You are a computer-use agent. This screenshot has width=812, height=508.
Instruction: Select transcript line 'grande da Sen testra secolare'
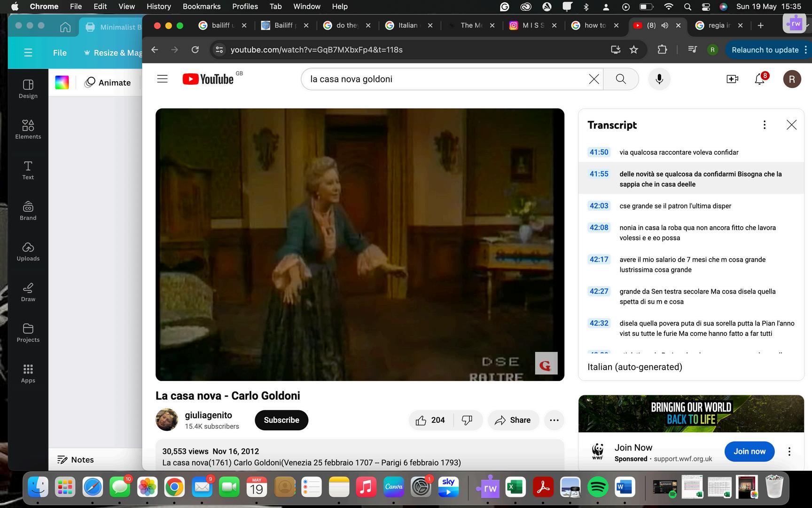click(x=691, y=296)
